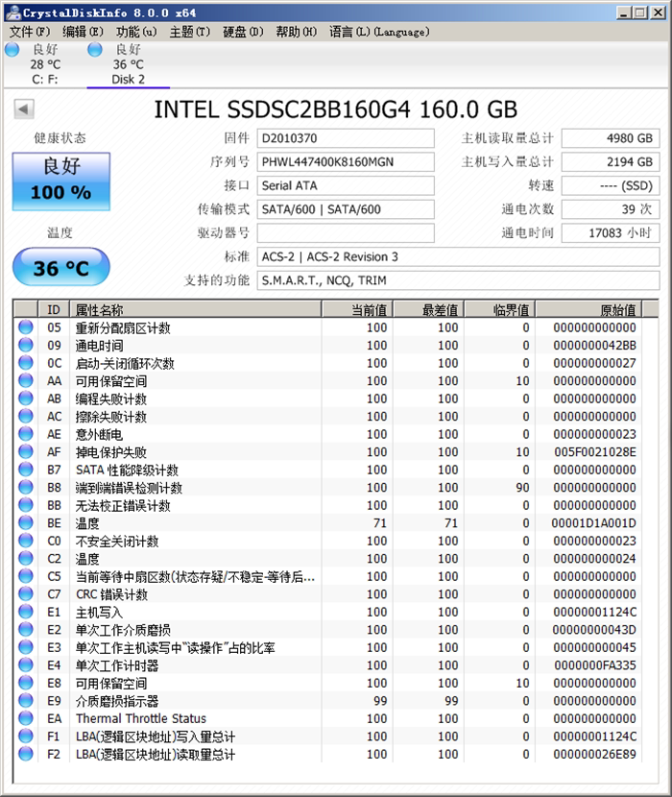Click the empty drive letter field
This screenshot has height=797, width=672.
point(346,232)
